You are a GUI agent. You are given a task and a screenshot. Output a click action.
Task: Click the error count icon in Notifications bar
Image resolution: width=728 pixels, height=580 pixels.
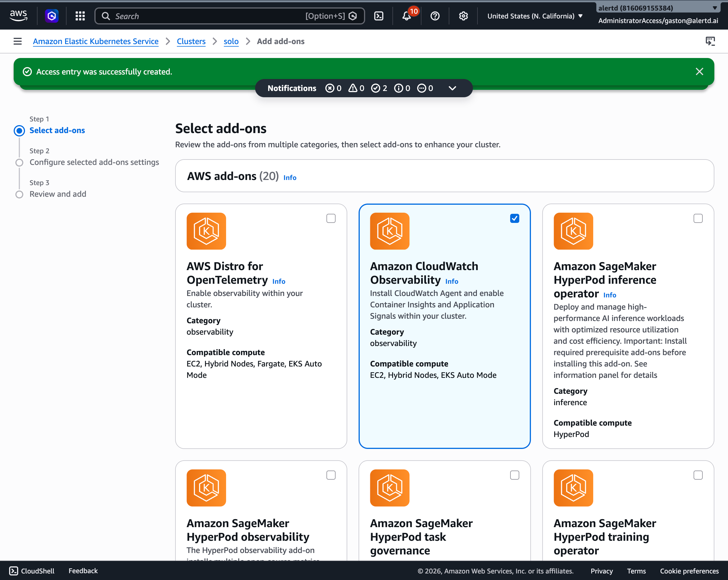coord(330,88)
